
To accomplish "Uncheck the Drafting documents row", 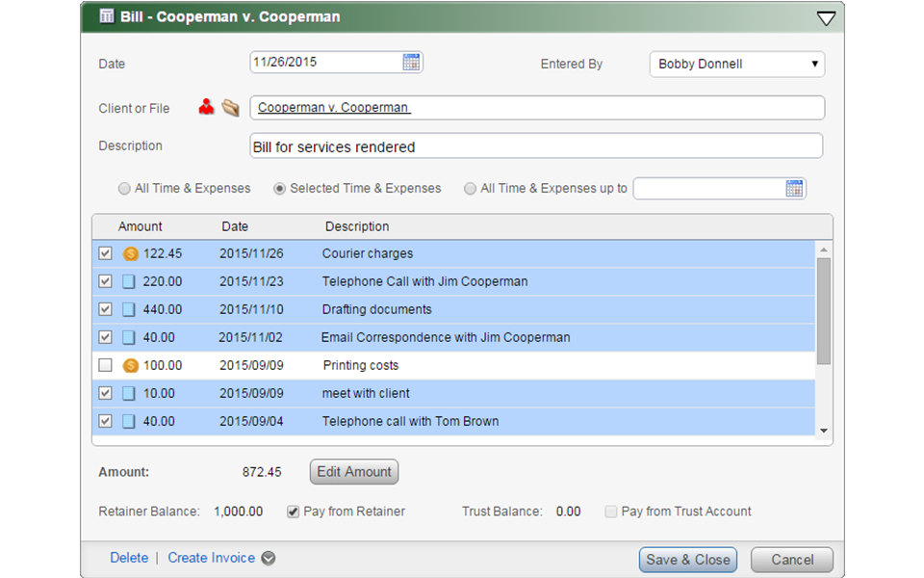I will coord(106,309).
